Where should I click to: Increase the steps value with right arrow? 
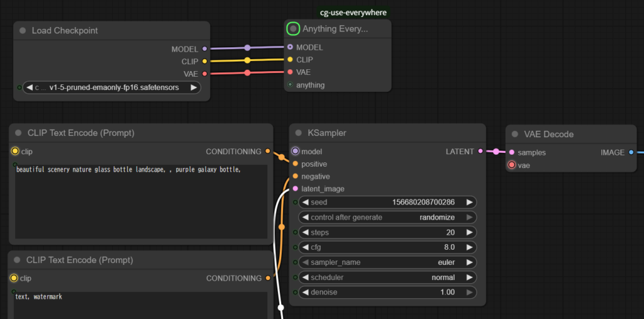pos(469,232)
